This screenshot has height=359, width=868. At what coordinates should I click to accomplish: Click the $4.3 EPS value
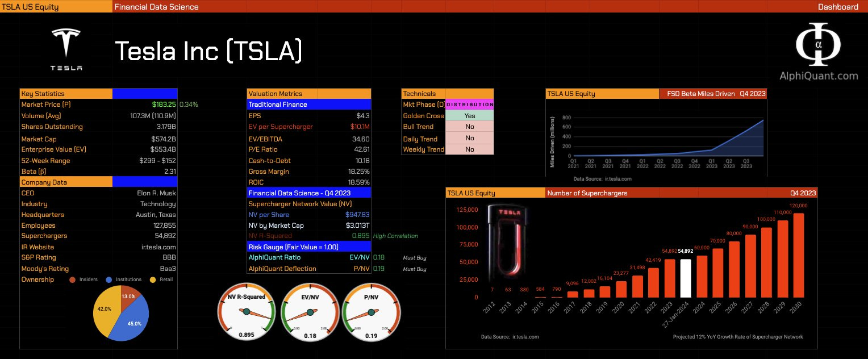pyautogui.click(x=363, y=116)
